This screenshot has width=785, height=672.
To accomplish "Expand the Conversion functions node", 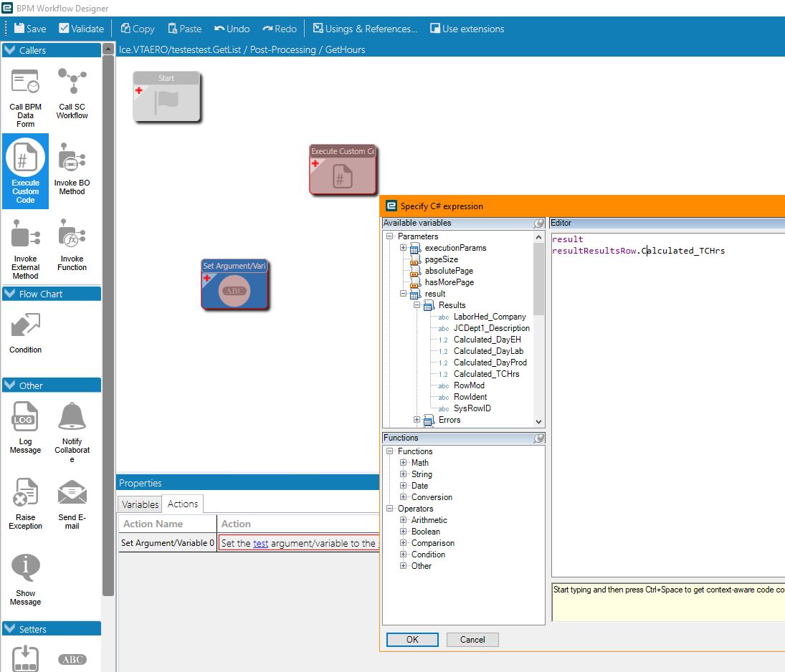I will click(403, 497).
